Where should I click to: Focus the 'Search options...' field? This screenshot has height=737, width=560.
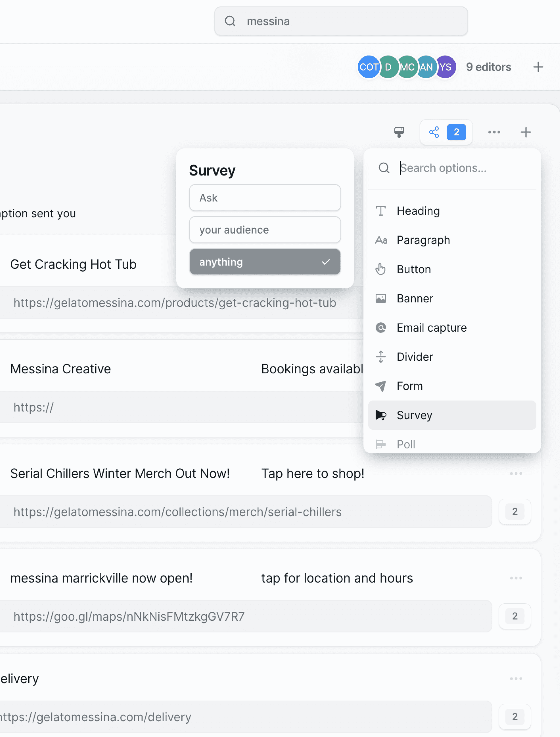click(460, 168)
